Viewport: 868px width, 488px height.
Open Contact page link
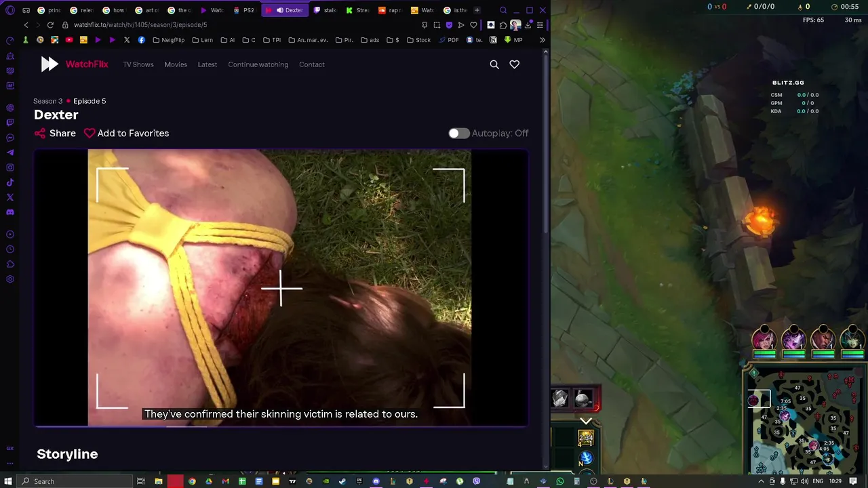point(312,64)
